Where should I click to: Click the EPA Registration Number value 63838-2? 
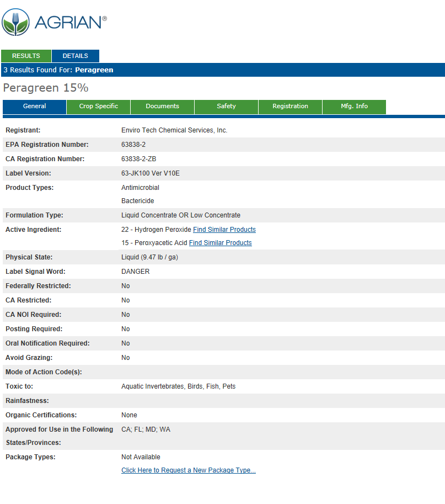(133, 145)
